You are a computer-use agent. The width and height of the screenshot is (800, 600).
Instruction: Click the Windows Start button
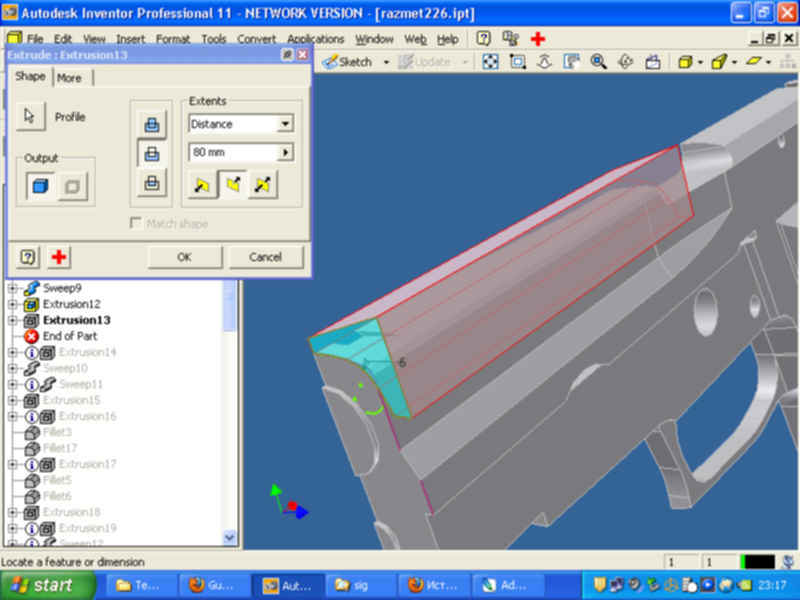click(40, 585)
